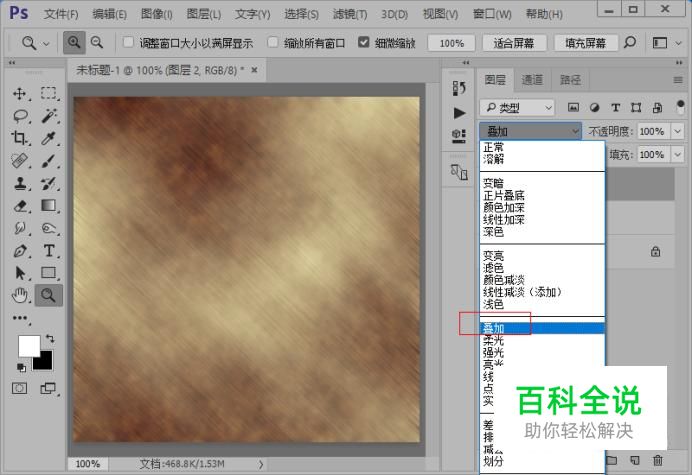Toggle Quick Mask mode
692x475 pixels.
coord(19,388)
